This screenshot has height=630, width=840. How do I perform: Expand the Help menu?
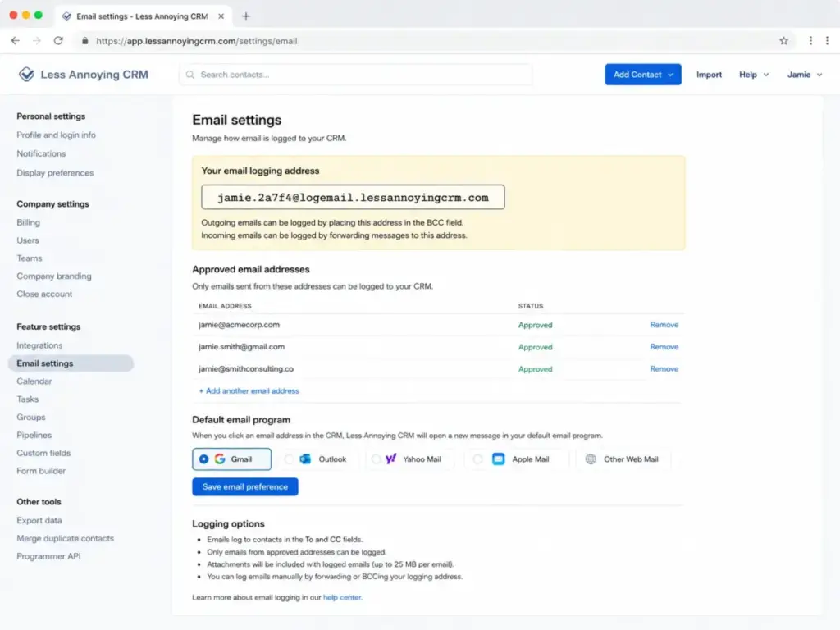[754, 75]
